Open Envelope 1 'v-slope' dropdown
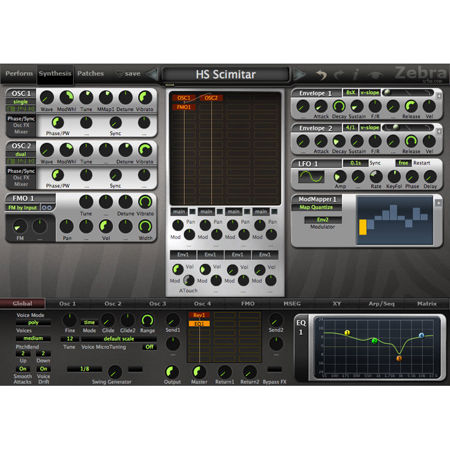 [x=370, y=92]
